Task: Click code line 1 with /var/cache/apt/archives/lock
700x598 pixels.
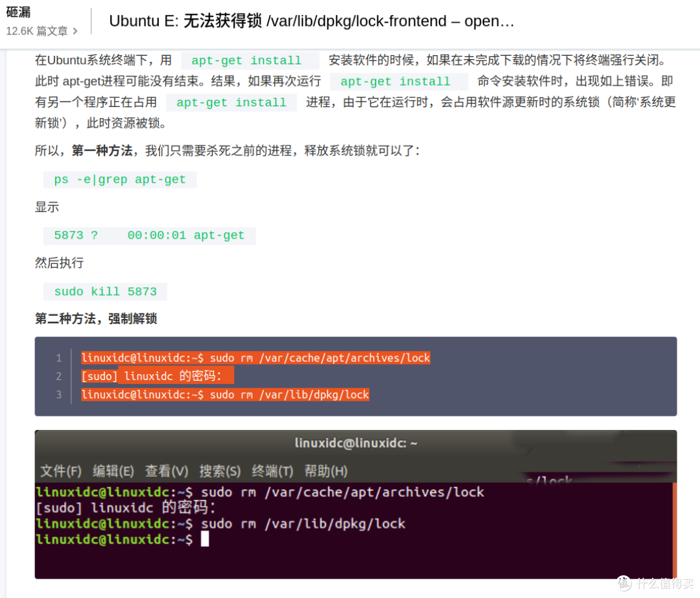Action: (255, 358)
